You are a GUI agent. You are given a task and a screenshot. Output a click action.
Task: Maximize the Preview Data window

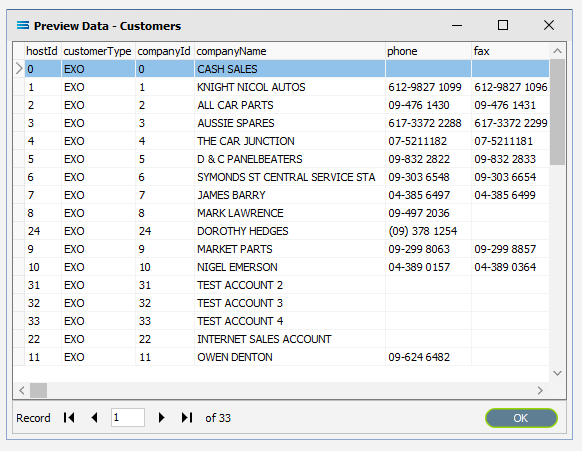[503, 25]
